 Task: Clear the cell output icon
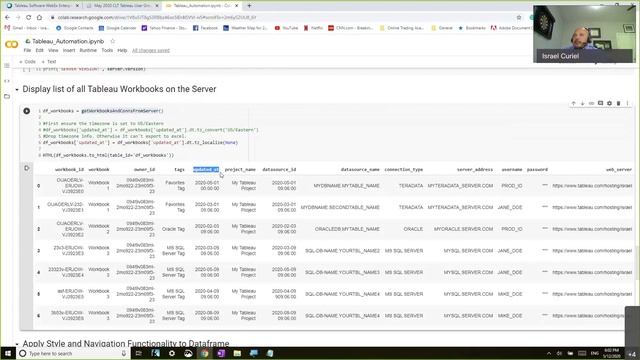(27, 168)
